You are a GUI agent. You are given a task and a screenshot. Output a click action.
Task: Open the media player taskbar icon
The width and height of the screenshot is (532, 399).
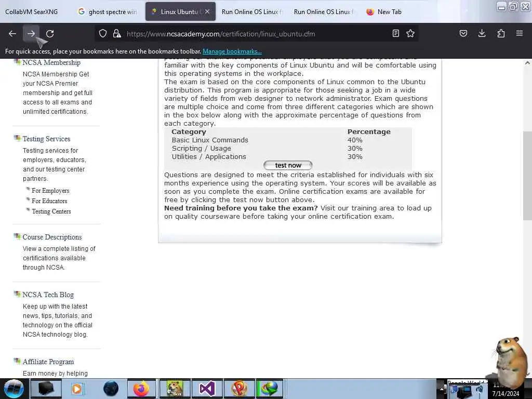tap(77, 389)
